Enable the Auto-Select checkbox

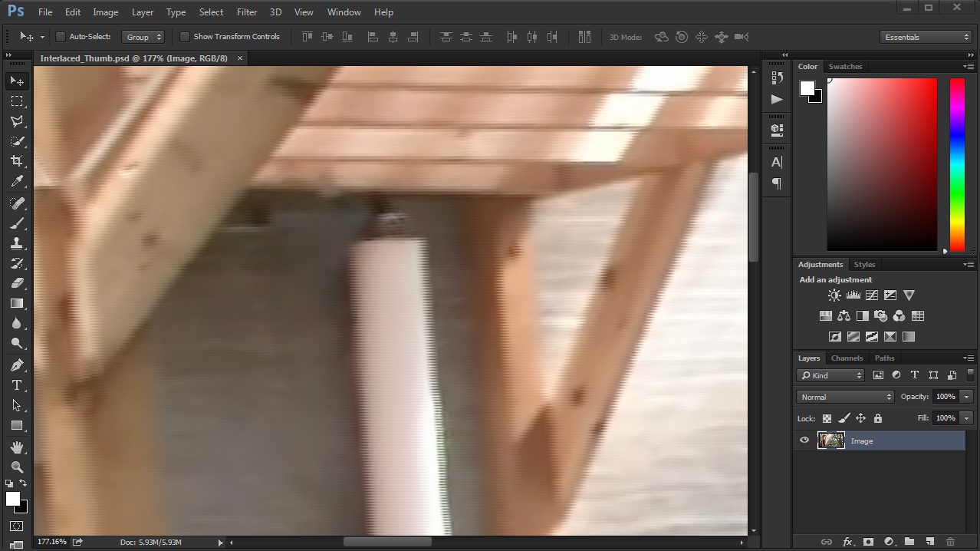(x=61, y=37)
